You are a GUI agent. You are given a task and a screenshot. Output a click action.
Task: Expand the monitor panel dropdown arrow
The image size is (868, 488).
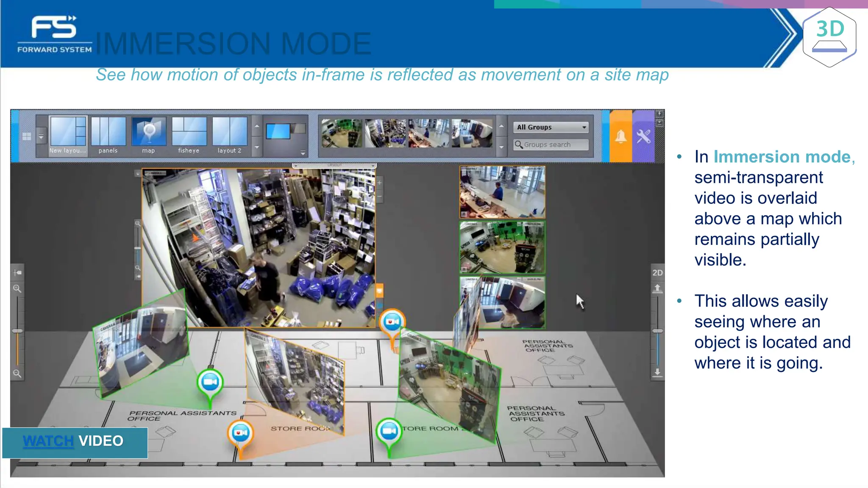pos(303,152)
